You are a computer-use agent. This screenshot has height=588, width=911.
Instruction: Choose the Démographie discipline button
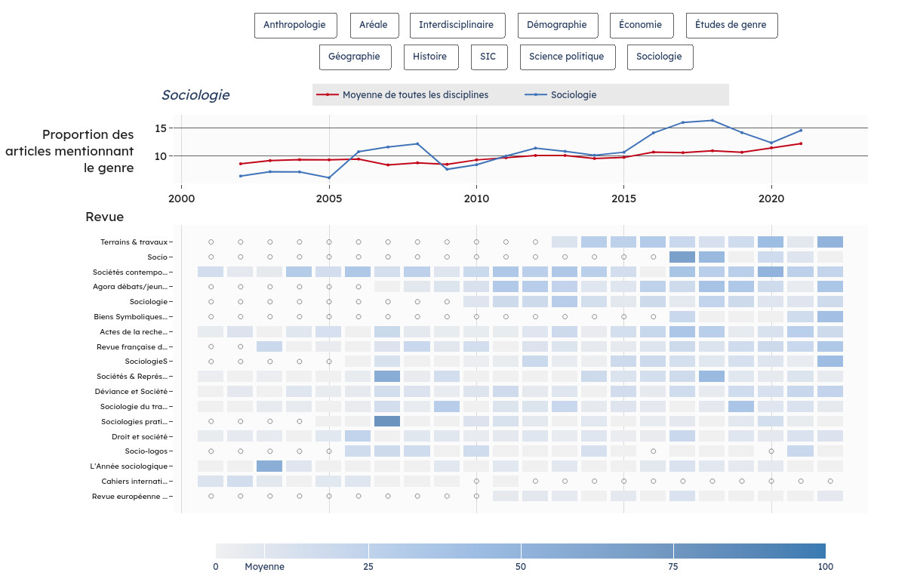[557, 25]
